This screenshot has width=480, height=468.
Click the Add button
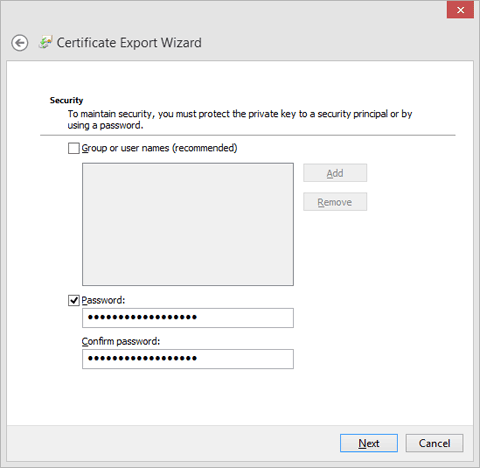[335, 173]
